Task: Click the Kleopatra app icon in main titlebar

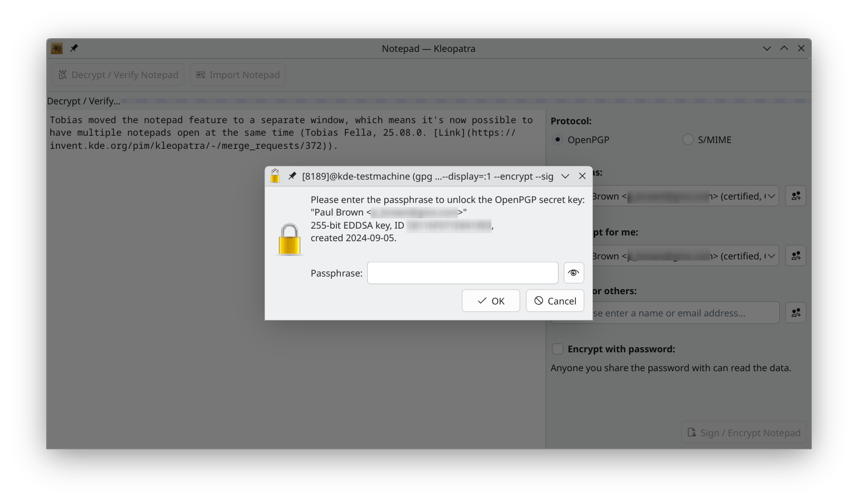Action: coord(57,48)
